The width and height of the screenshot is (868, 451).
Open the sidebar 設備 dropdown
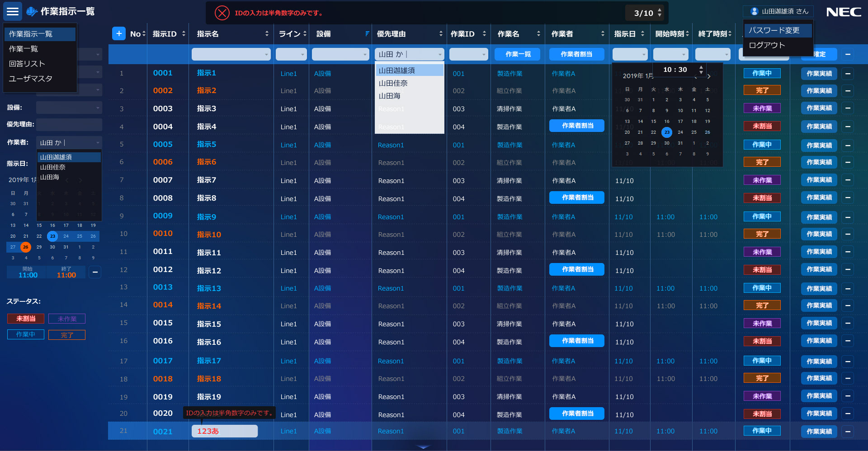pyautogui.click(x=69, y=108)
